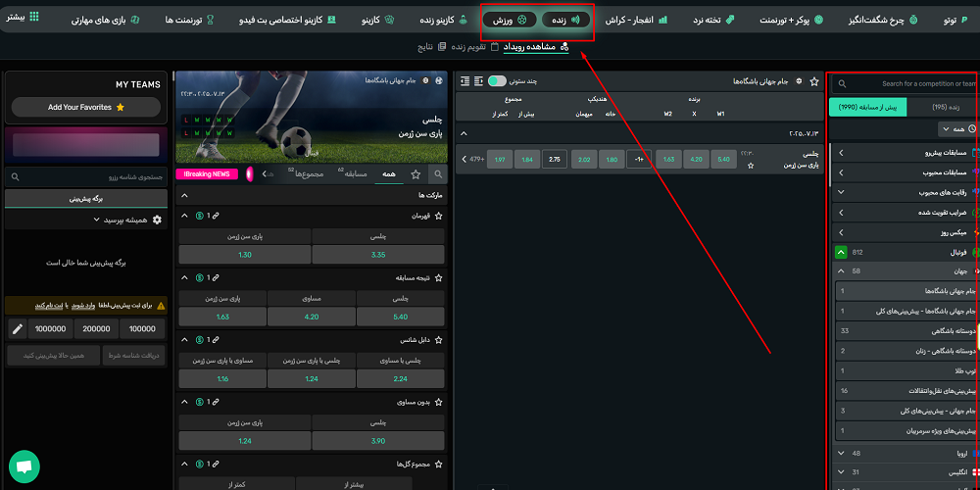This screenshot has height=490, width=980.
Task: Click the compact list view icon
Action: point(465,81)
